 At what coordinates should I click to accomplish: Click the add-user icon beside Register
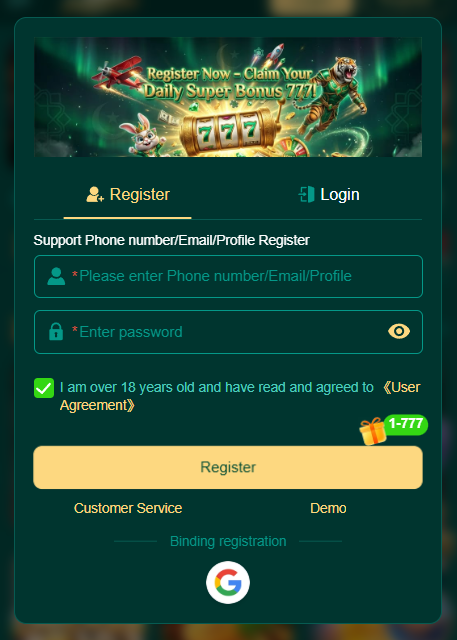pyautogui.click(x=95, y=194)
